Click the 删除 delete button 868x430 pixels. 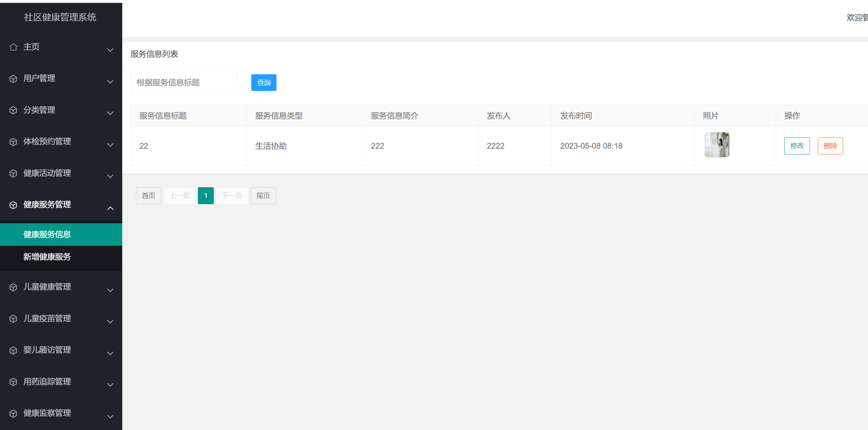pos(830,146)
